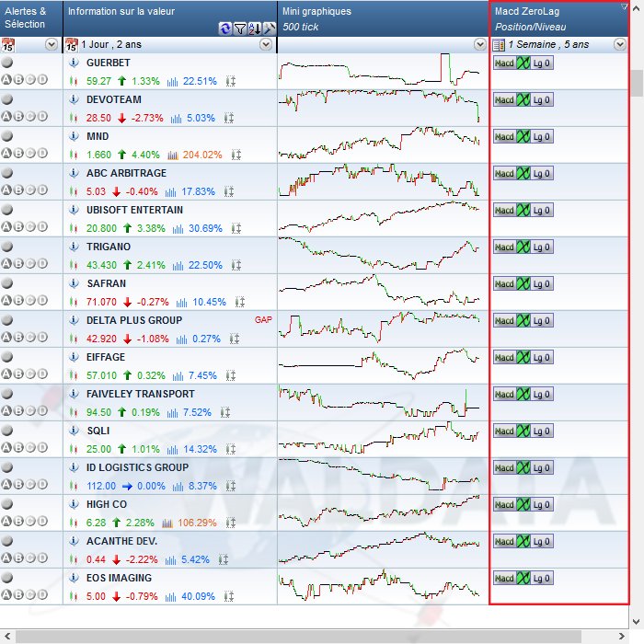Expand the 1 Semaine, 5 ans dropdown

[620, 44]
